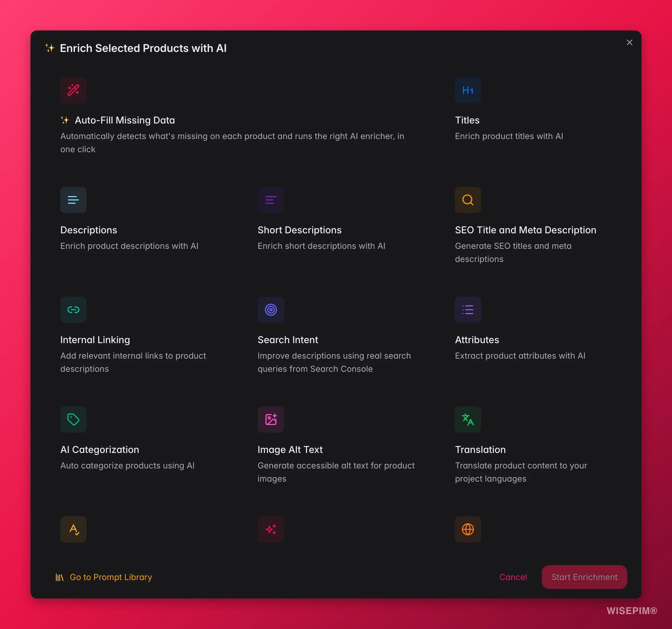Click the 'Translation' heading
The width and height of the screenshot is (672, 629).
click(480, 450)
